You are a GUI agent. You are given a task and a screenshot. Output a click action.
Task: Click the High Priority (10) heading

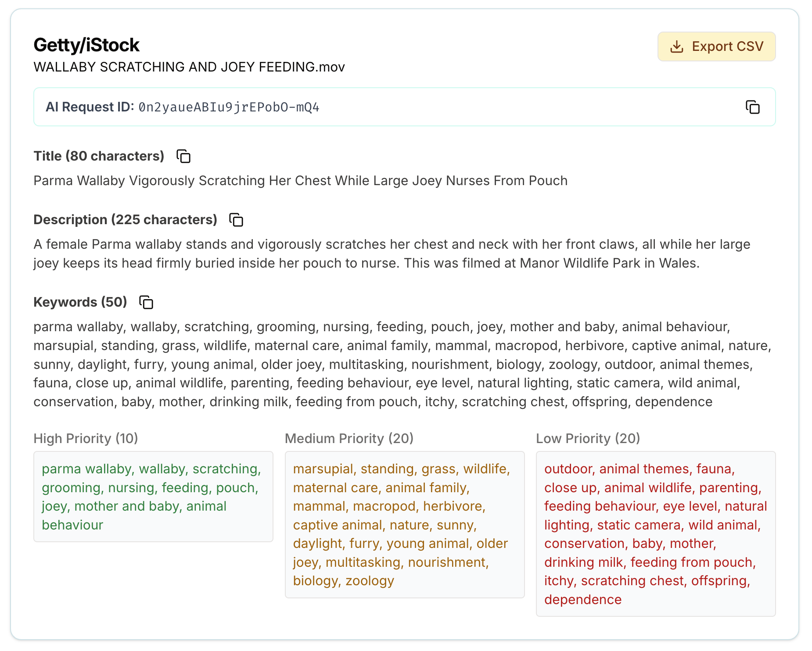86,438
